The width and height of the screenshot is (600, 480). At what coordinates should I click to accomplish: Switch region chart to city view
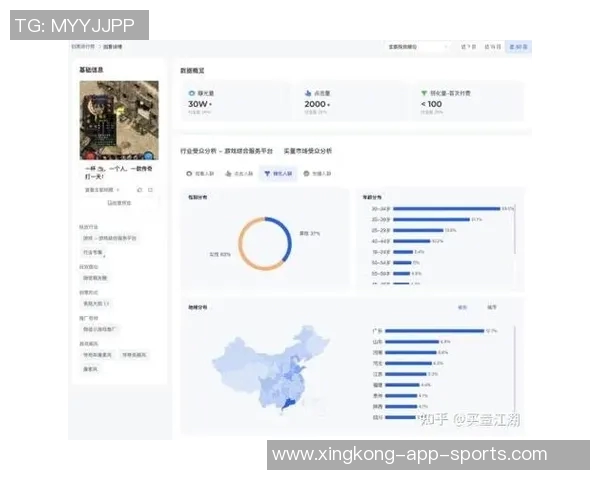[x=492, y=307]
